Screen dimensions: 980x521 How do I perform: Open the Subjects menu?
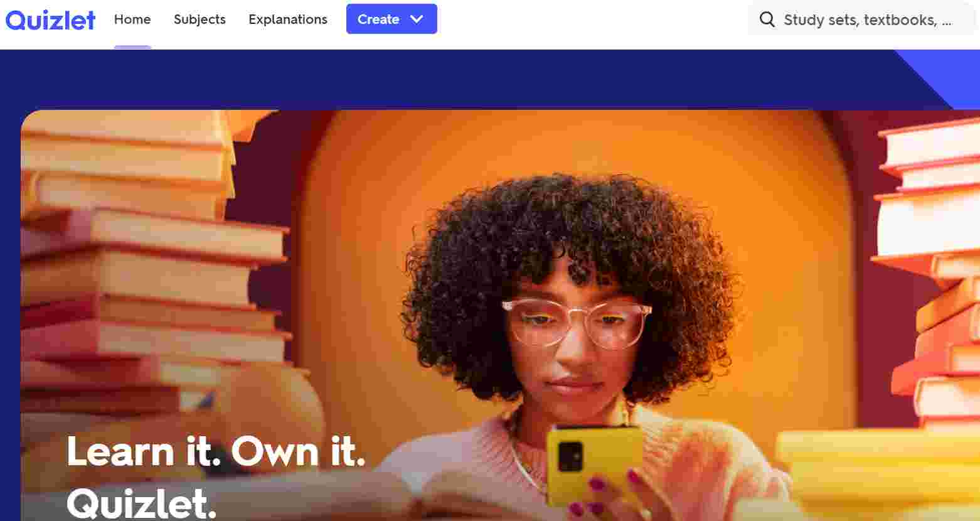pos(200,19)
